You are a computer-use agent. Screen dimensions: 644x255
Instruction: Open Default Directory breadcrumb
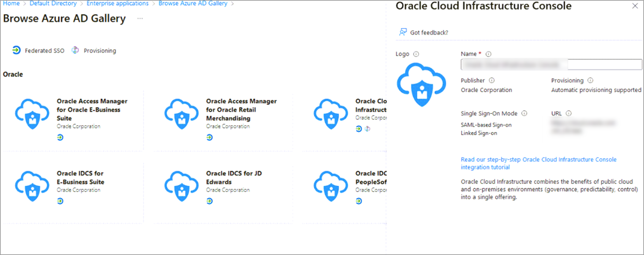pos(53,3)
